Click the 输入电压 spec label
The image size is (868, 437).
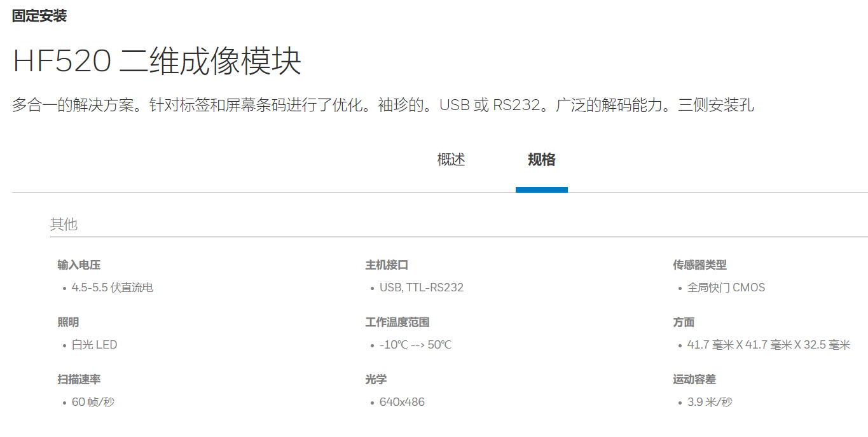(79, 265)
